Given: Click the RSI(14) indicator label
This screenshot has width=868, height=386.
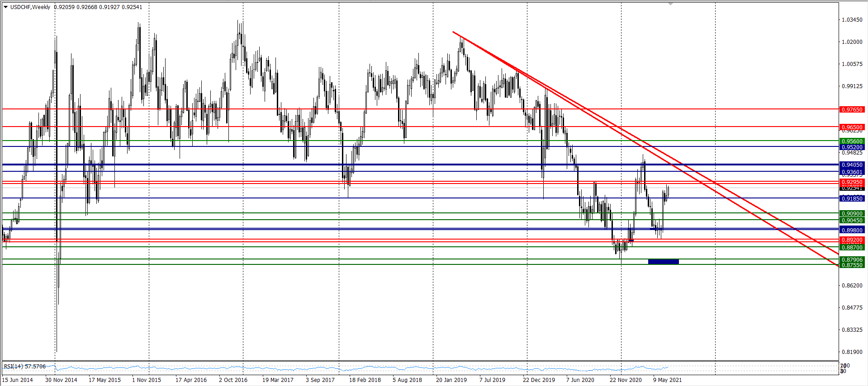Looking at the screenshot, I should 24,366.
